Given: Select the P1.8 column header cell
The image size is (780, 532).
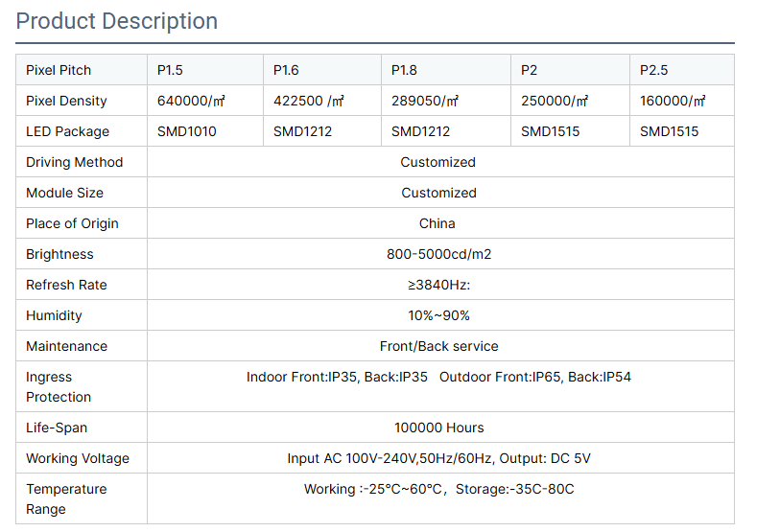Looking at the screenshot, I should [x=404, y=70].
